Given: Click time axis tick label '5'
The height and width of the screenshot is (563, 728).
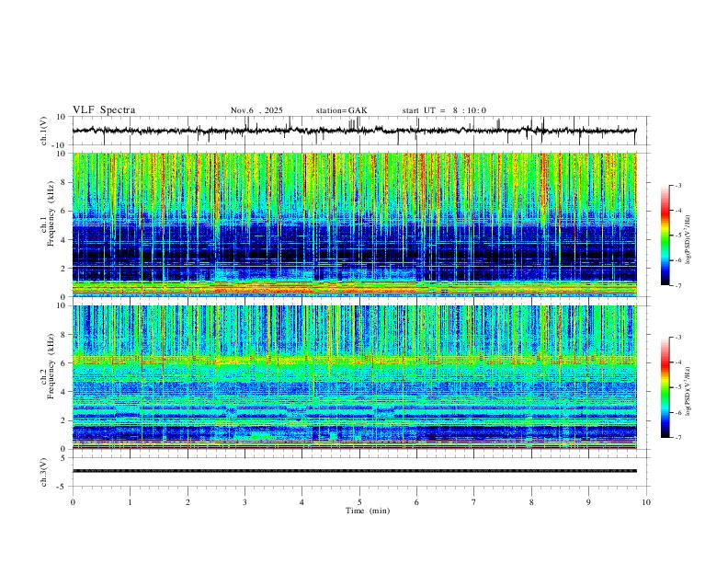Looking at the screenshot, I should (359, 502).
